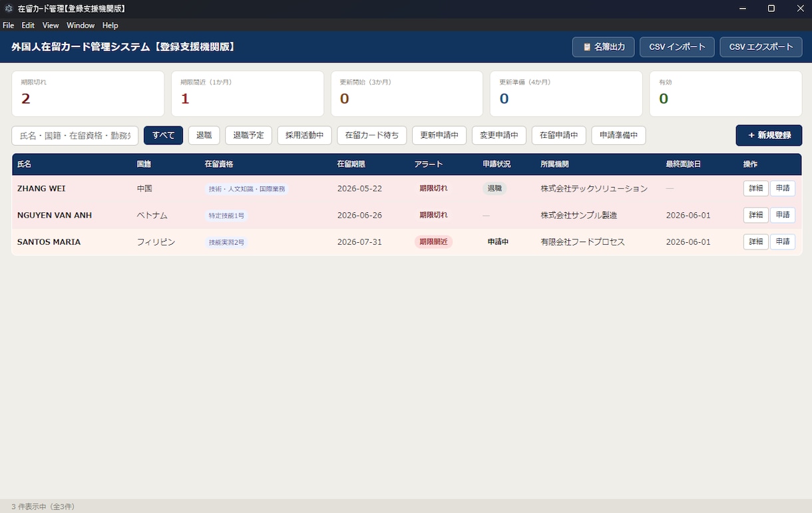The width and height of the screenshot is (812, 513).
Task: Open the Help menu
Action: (110, 25)
